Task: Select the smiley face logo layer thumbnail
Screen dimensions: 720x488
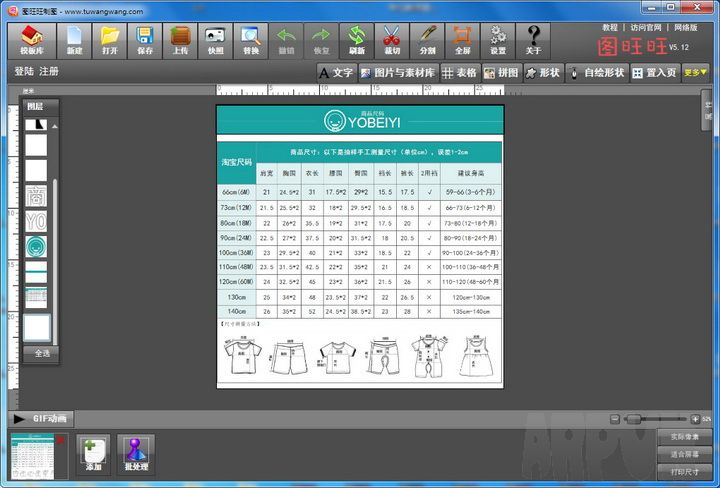Action: pos(36,246)
